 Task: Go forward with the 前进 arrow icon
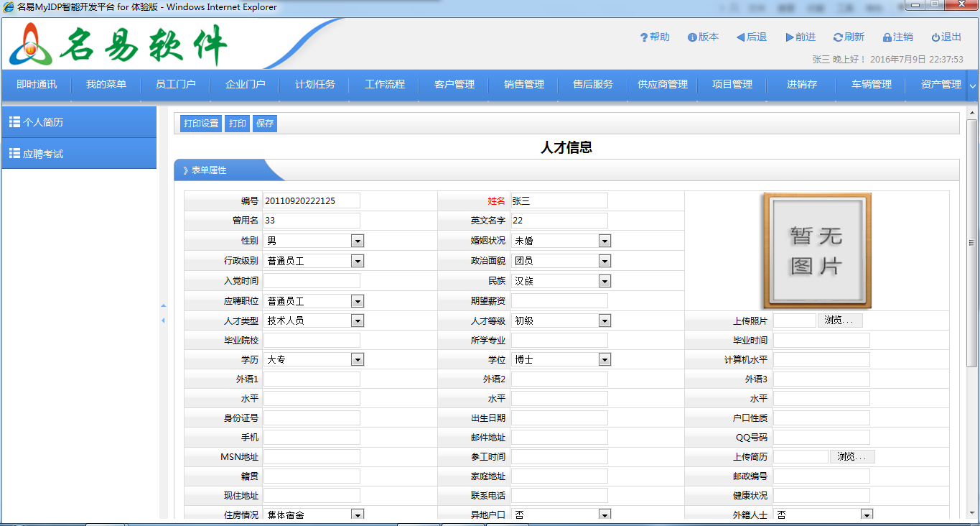790,37
